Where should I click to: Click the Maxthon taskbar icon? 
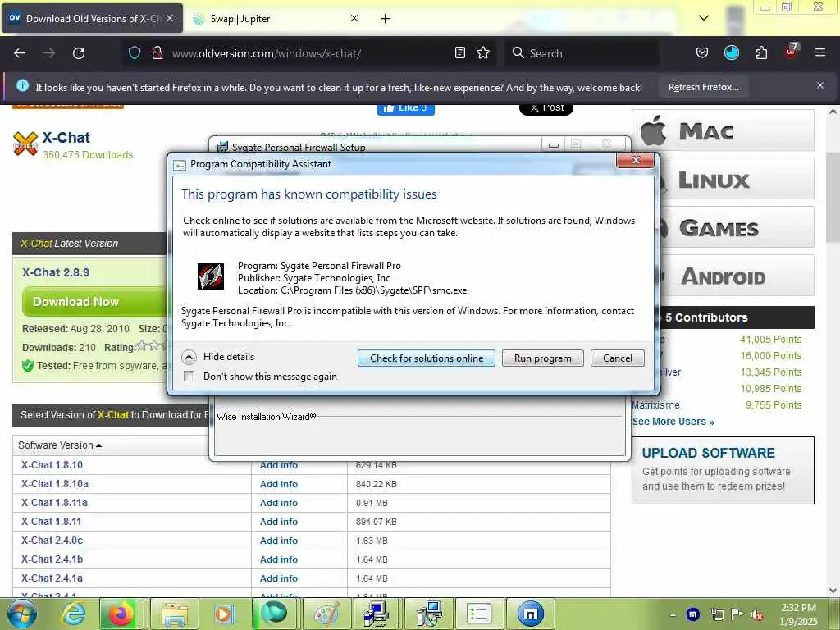point(531,614)
